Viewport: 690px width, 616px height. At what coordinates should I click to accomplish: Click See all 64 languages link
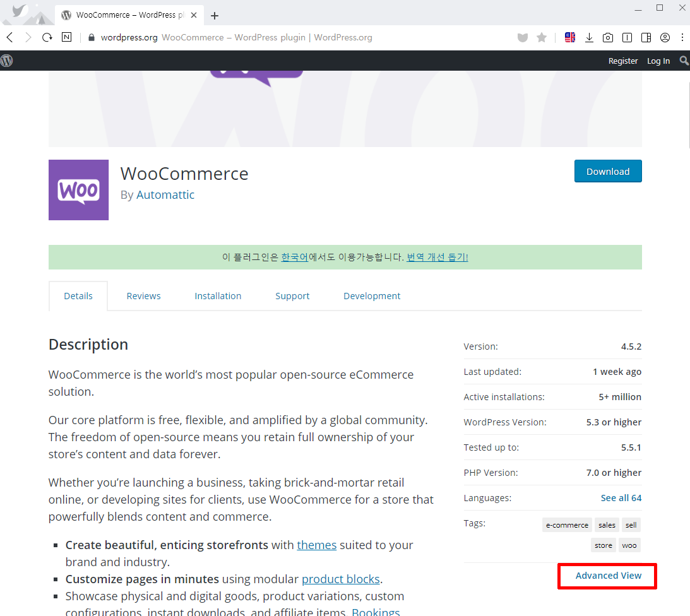coord(621,498)
